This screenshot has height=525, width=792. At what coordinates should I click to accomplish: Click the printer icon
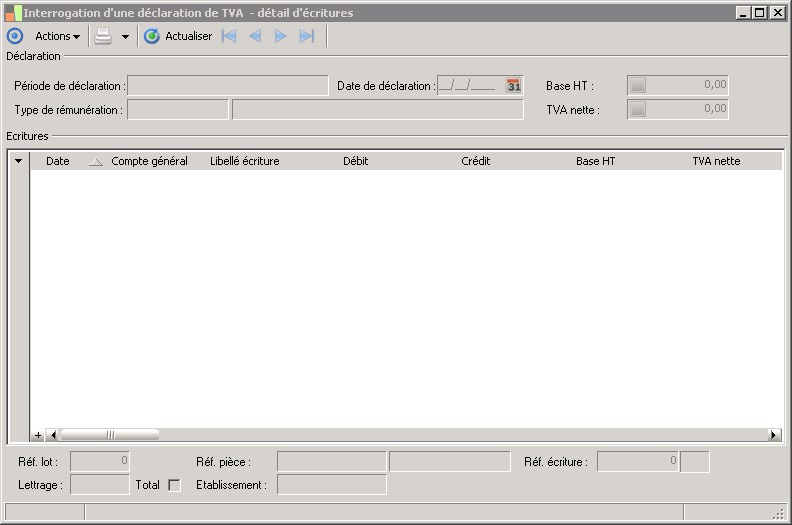pos(103,36)
